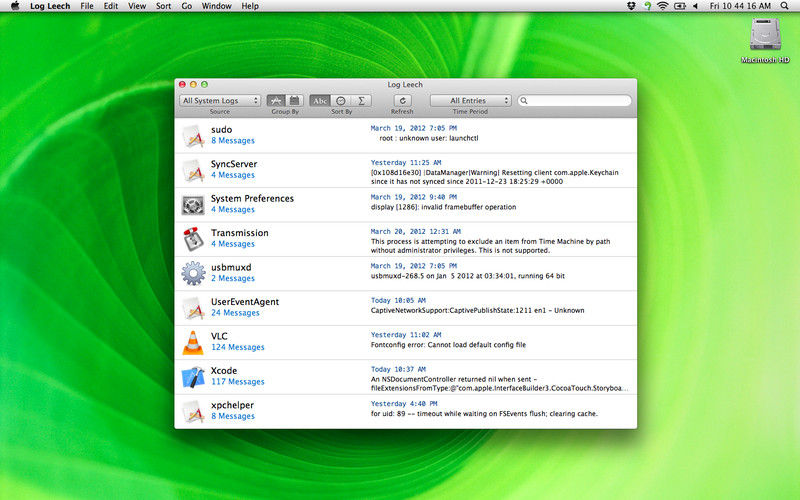Screen dimensions: 800x500
Task: Group log entries by date
Action: click(294, 101)
